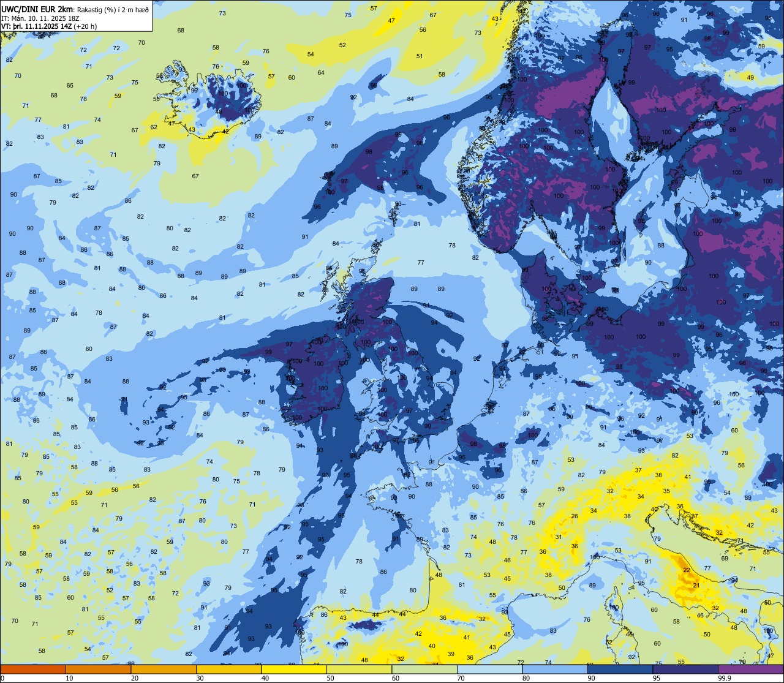Pick the 70–80 pale blue legend segment
The width and height of the screenshot is (784, 683).
coord(489,669)
